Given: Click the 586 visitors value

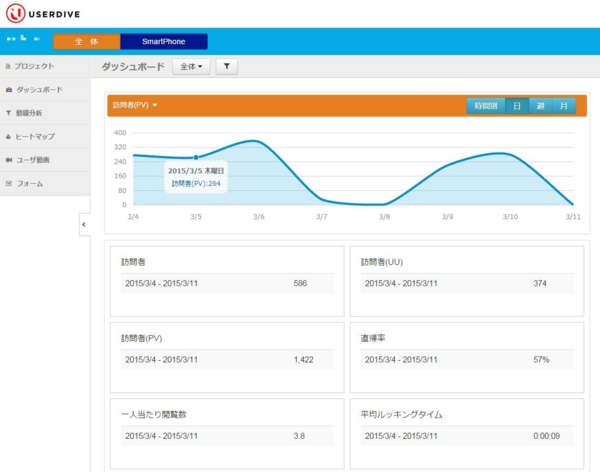Looking at the screenshot, I should (x=300, y=283).
